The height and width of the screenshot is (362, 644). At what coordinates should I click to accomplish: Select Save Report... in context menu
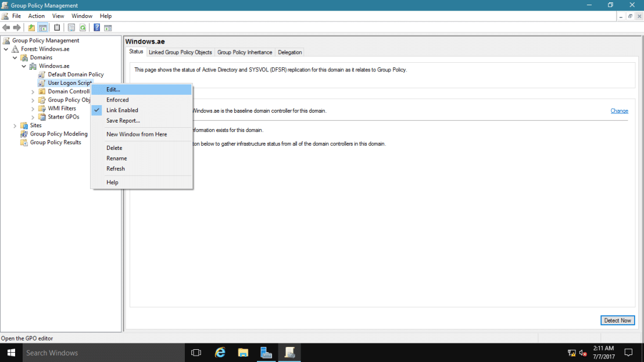click(141, 121)
